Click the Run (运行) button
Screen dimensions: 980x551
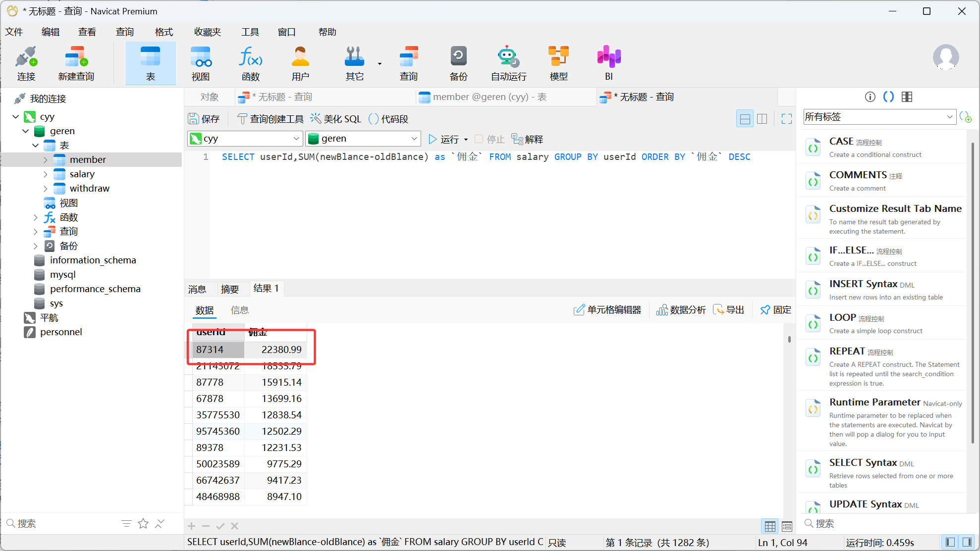(444, 139)
